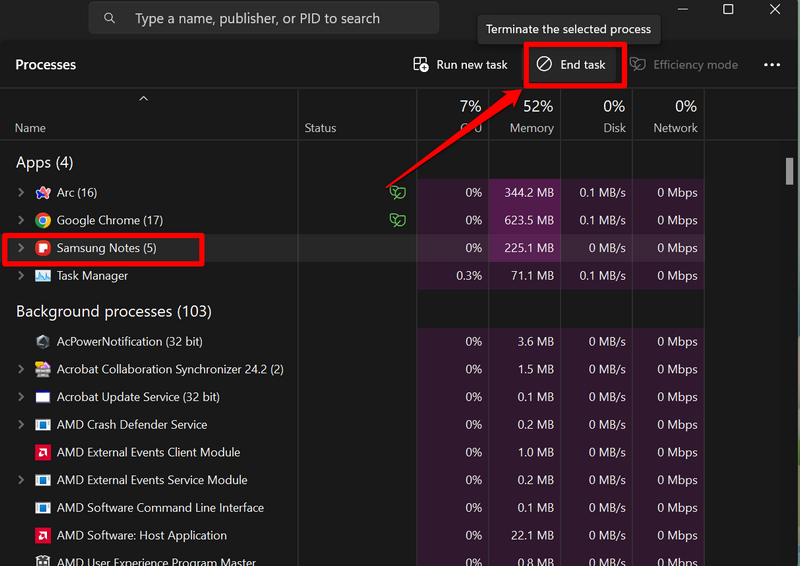800x566 pixels.
Task: Expand the Google Chrome process group
Action: (x=21, y=220)
